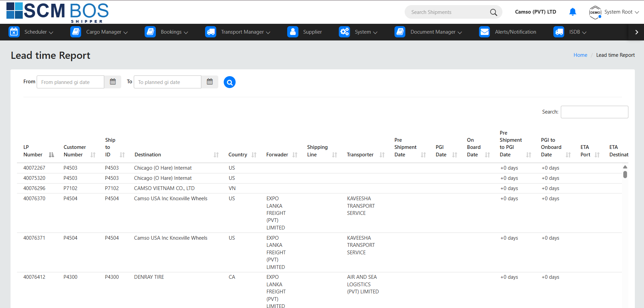Open the From date calendar picker
Screen dimensions: 644x308
pyautogui.click(x=113, y=82)
